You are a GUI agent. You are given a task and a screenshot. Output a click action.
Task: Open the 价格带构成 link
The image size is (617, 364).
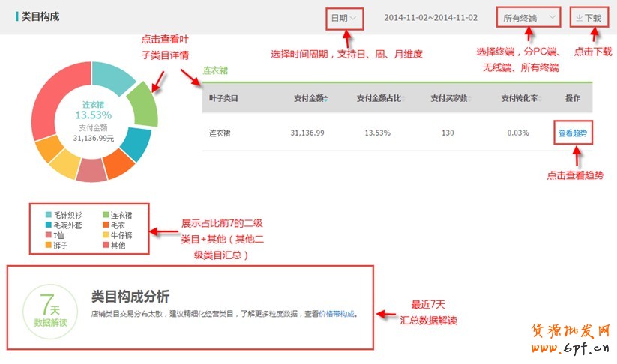coord(337,314)
